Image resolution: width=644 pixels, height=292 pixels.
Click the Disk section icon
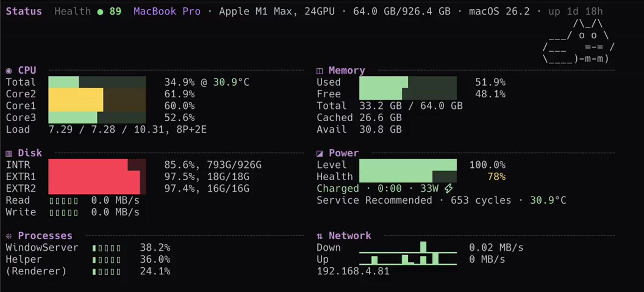(9, 154)
